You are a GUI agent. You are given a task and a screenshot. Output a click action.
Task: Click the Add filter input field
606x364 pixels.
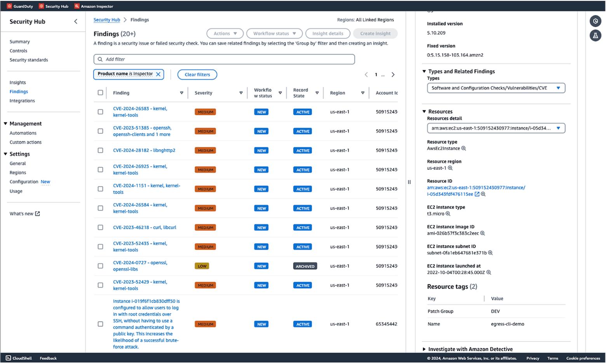point(224,59)
